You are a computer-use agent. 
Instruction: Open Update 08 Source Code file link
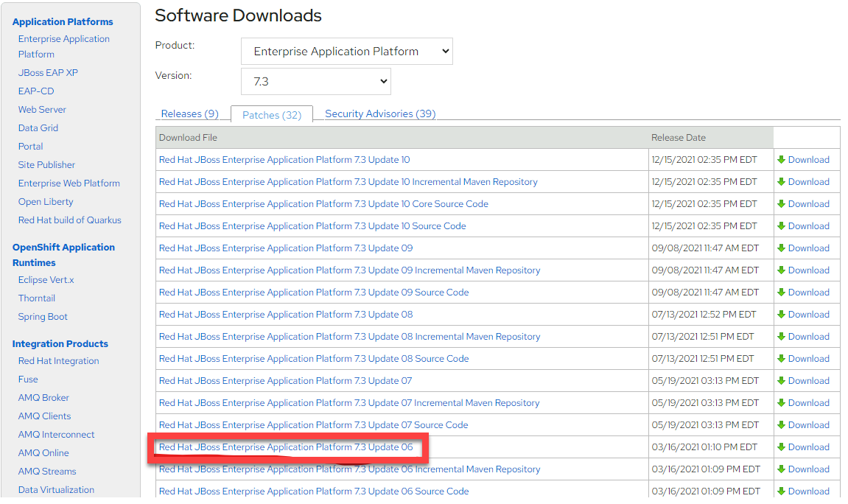click(314, 359)
